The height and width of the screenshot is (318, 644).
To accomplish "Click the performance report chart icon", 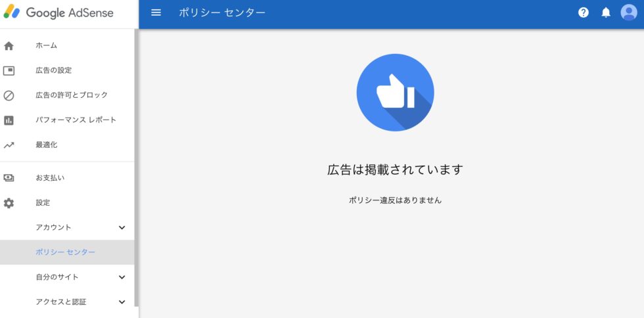I will tap(9, 120).
